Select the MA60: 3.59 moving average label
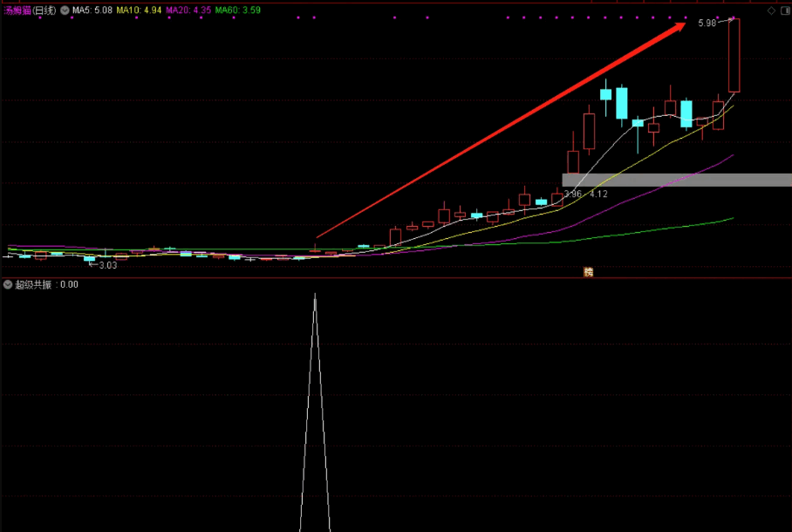The image size is (792, 532). [238, 10]
